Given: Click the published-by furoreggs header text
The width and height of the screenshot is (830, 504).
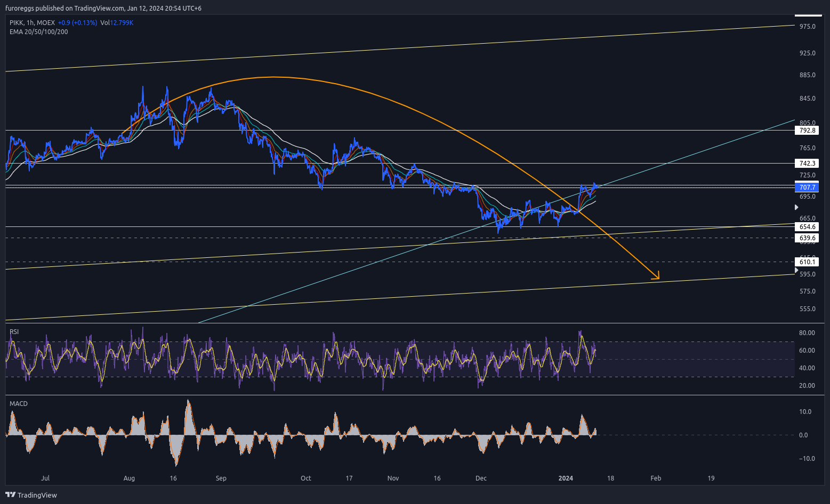Looking at the screenshot, I should point(103,9).
